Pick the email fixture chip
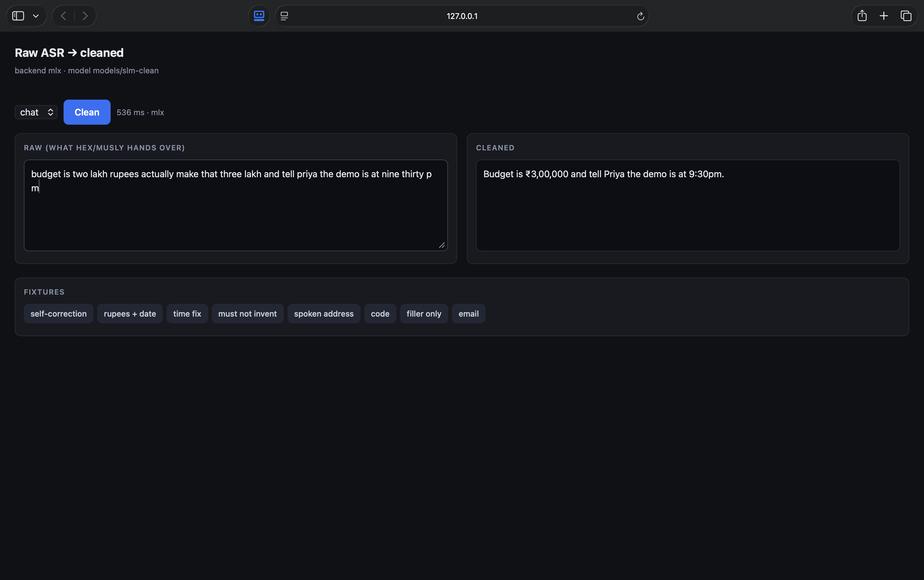 coord(469,314)
